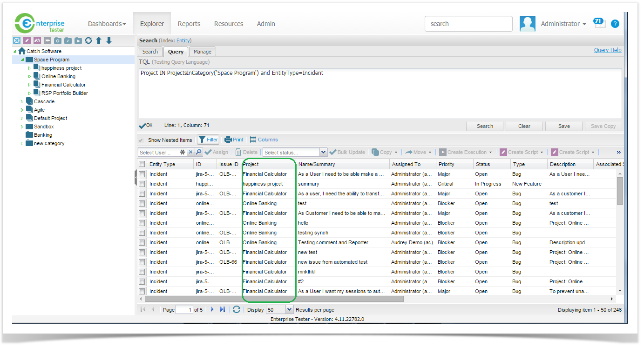Viewport: 644px width, 347px height.
Task: Open the results per page dropdown
Action: [289, 309]
